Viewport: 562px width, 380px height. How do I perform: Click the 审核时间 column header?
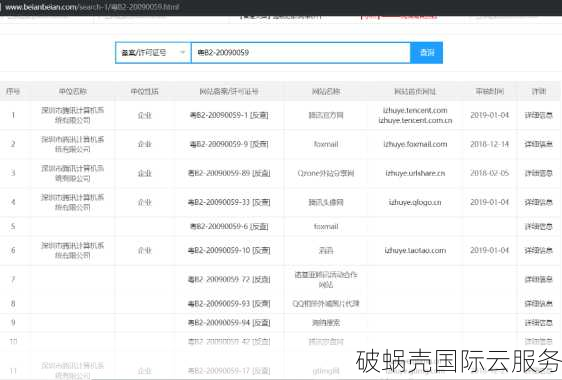(489, 91)
